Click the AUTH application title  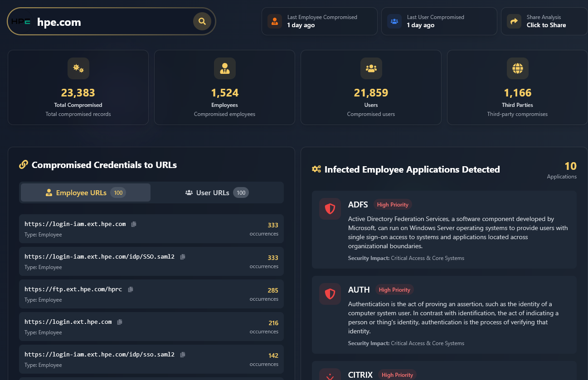(x=359, y=290)
